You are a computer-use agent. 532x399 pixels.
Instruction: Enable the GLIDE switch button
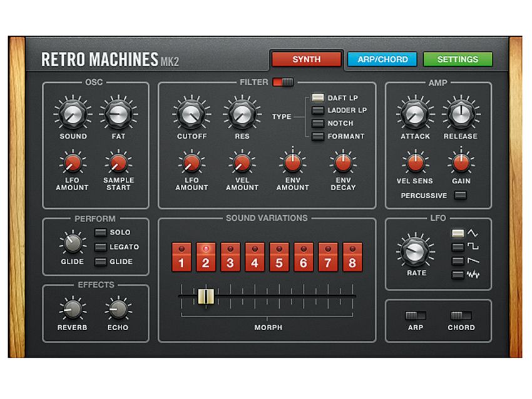(100, 261)
